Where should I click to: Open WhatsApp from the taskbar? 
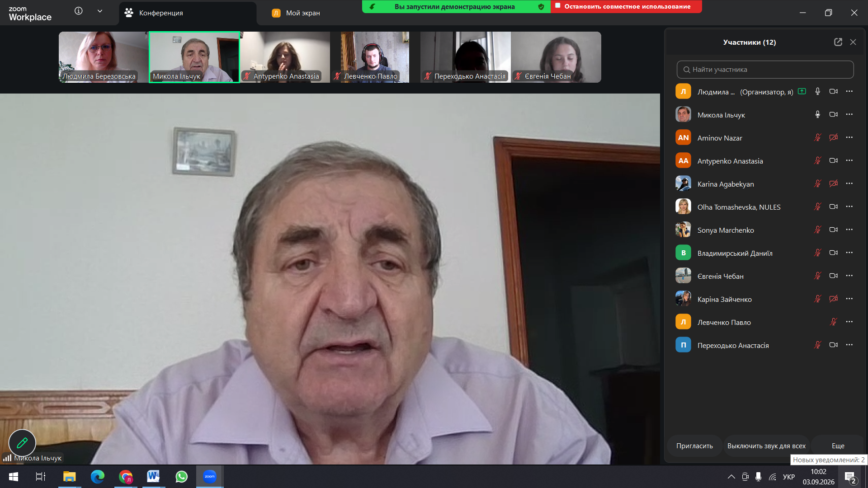(x=181, y=477)
